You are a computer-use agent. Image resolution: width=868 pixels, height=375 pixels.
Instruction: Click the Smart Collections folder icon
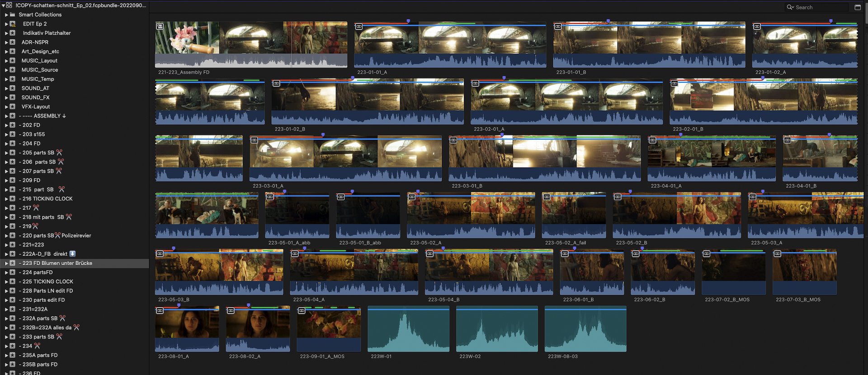click(x=13, y=14)
